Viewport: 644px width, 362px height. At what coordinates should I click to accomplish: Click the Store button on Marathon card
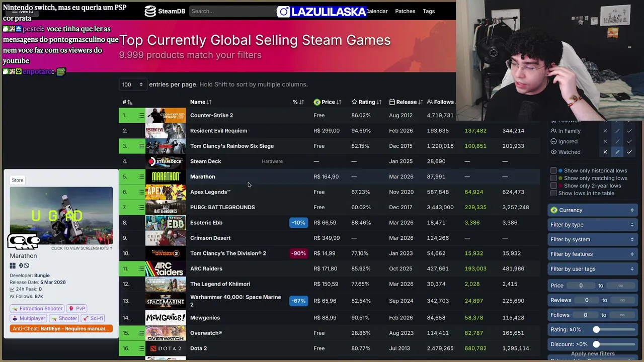tap(18, 180)
